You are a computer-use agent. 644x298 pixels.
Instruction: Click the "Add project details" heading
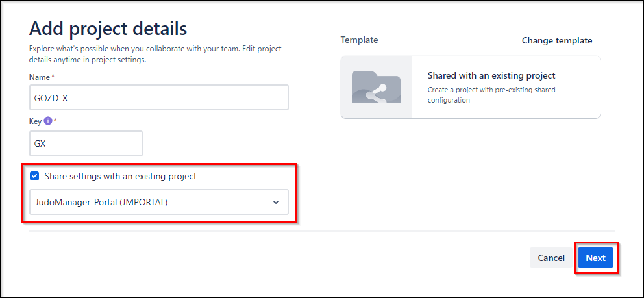click(x=108, y=29)
